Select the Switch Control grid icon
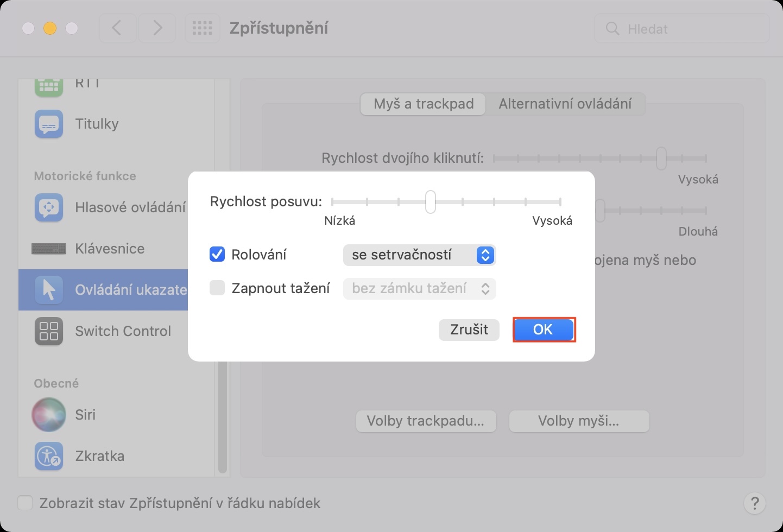This screenshot has height=532, width=783. coord(49,331)
